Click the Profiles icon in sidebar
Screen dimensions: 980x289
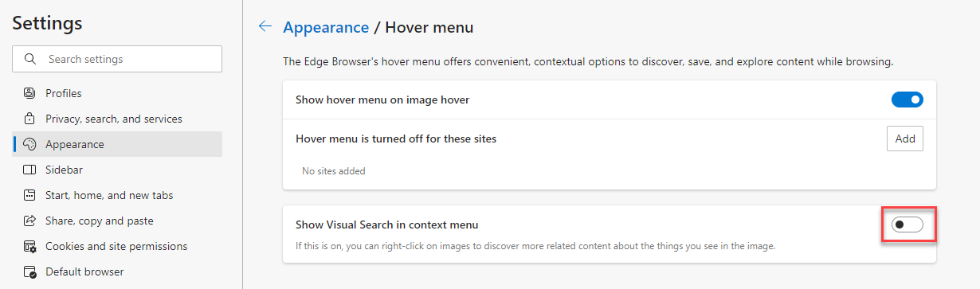[30, 93]
